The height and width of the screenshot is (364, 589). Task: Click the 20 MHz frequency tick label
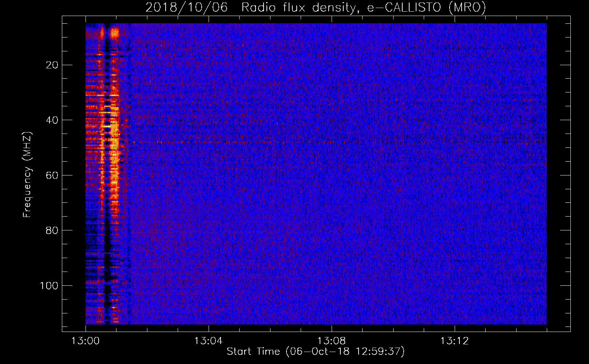tap(52, 65)
